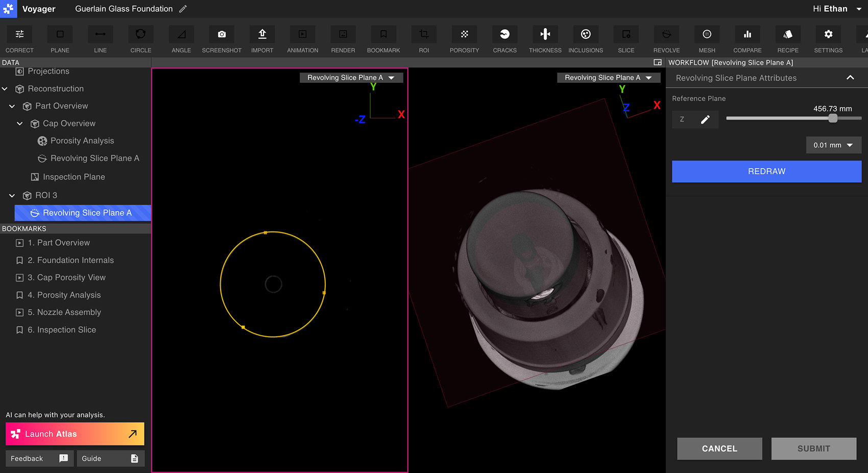Activate the Thickness measurement tool

(545, 40)
